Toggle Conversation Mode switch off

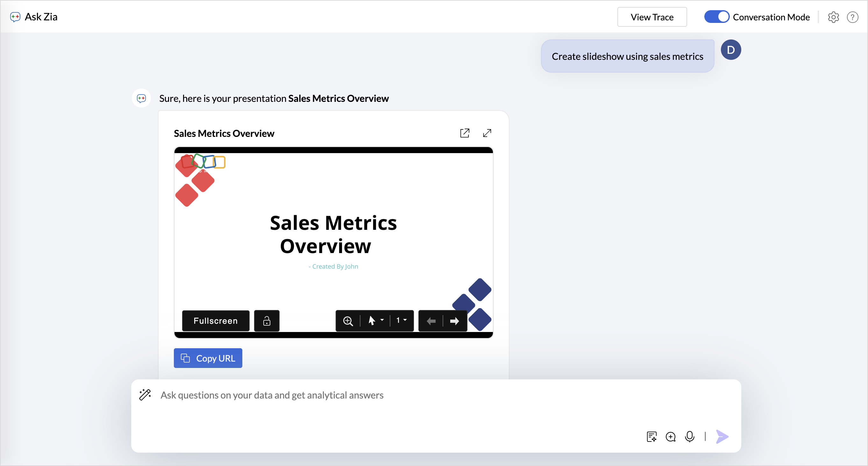click(716, 17)
